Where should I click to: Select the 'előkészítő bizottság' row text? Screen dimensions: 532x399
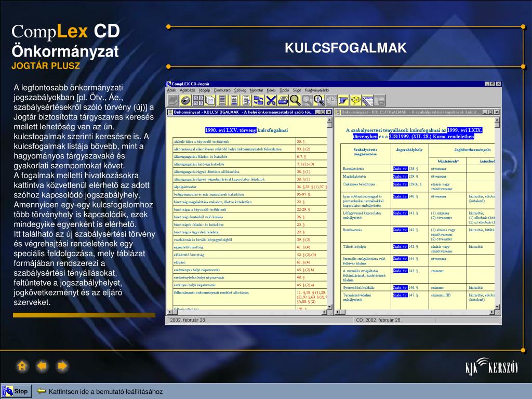(189, 255)
